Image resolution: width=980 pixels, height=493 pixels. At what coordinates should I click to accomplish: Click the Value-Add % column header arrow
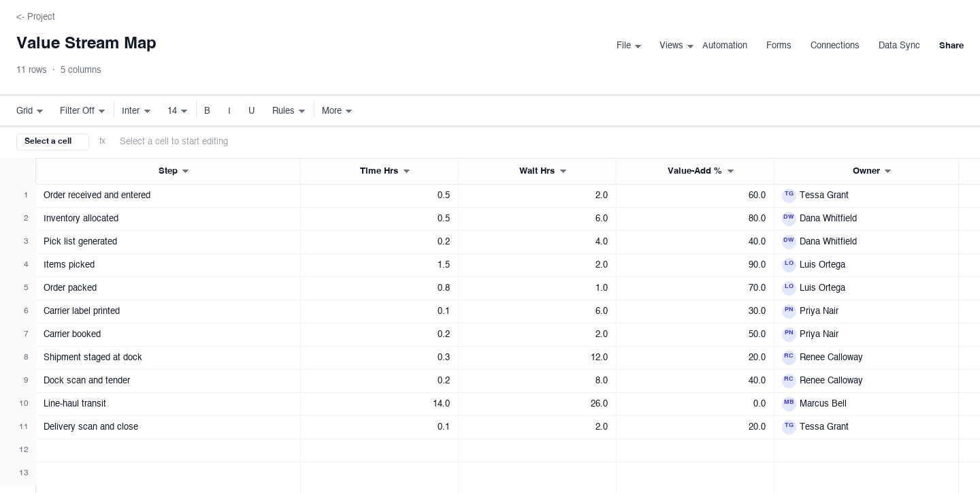click(x=730, y=172)
